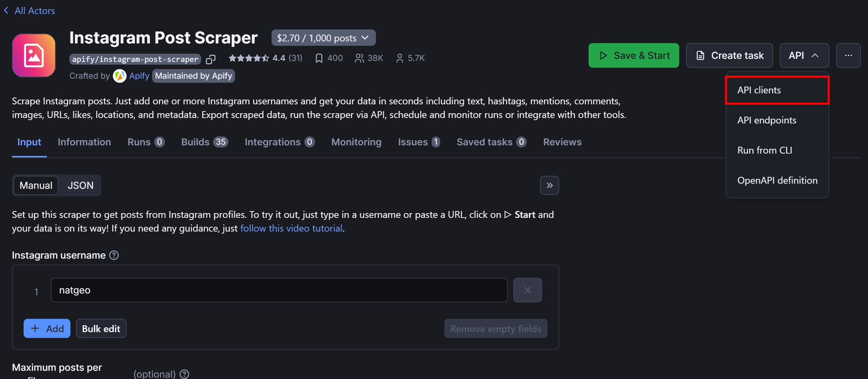Click the back chevron beside All Actors

click(x=6, y=10)
